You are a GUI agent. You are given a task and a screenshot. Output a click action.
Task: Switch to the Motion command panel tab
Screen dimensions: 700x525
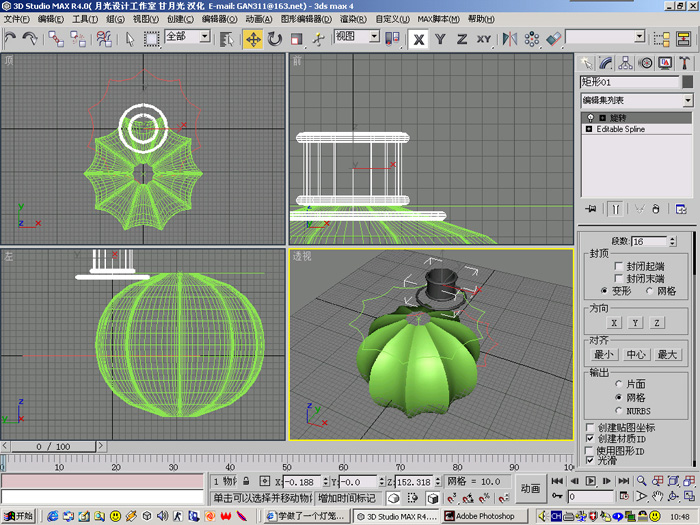pyautogui.click(x=645, y=63)
